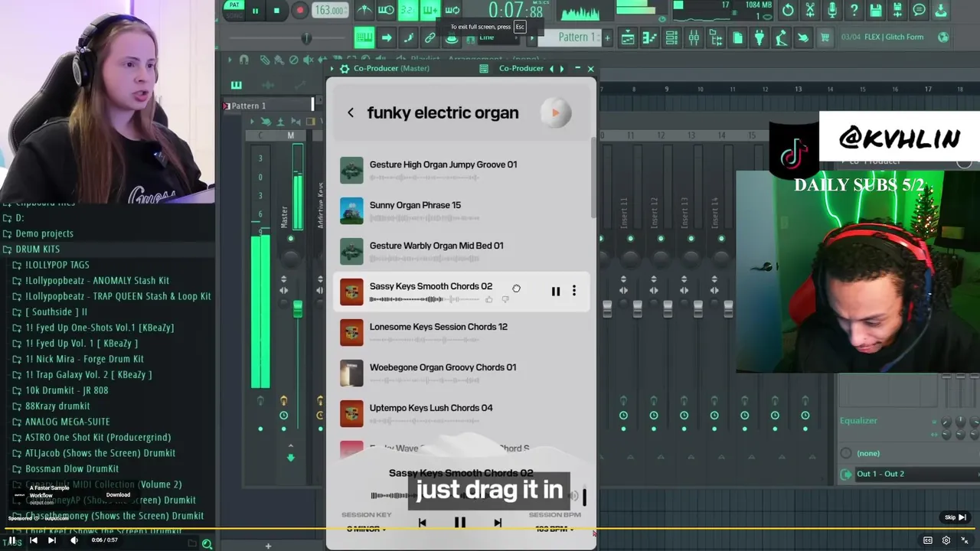Toggle typing keyboard to piano icon

click(364, 37)
